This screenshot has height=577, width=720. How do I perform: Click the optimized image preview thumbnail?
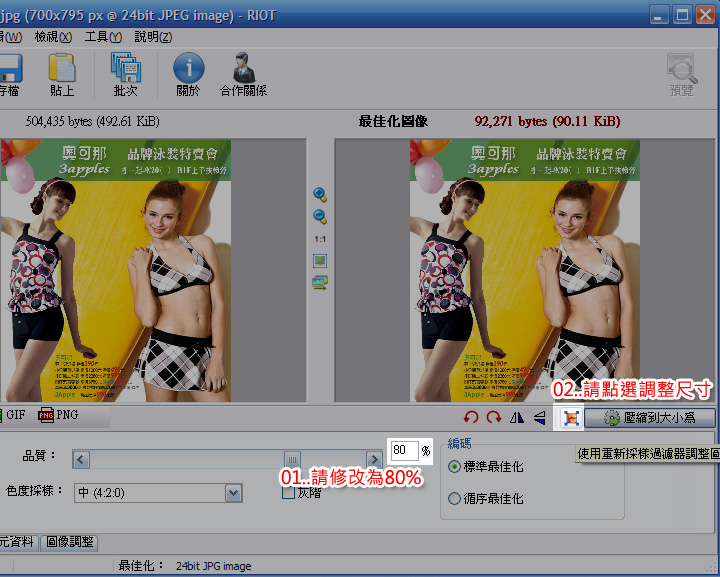(525, 271)
